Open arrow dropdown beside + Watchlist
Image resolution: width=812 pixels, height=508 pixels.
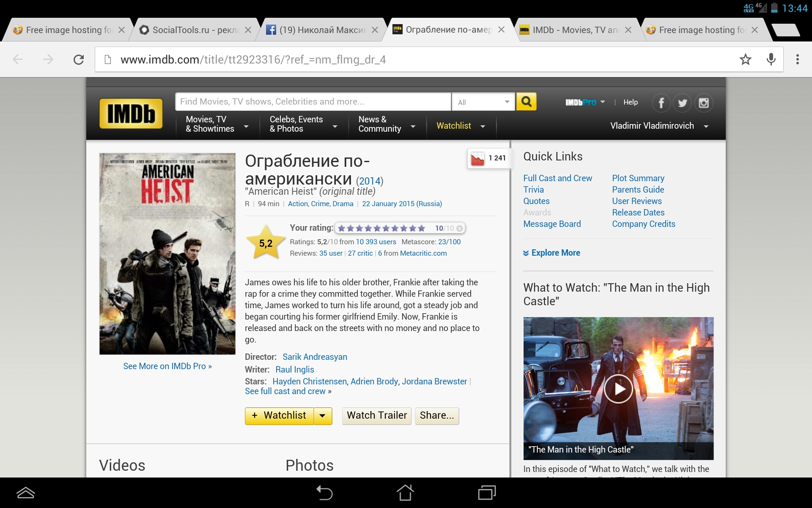323,416
